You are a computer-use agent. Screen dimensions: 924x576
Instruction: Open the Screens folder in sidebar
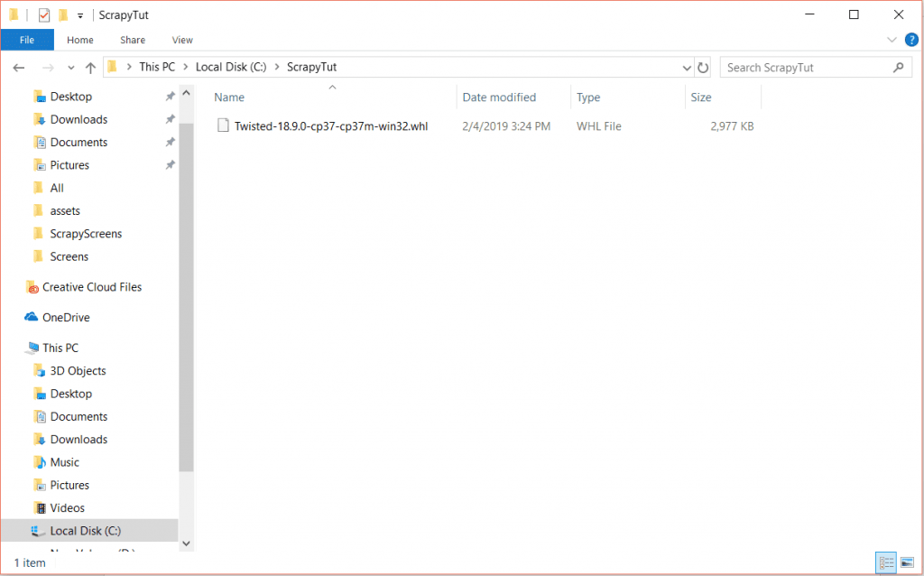[69, 257]
